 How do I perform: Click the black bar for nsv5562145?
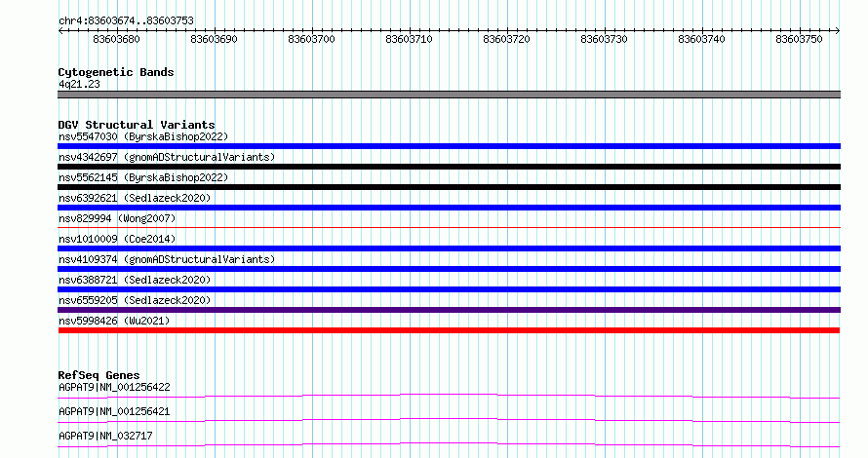(449, 187)
